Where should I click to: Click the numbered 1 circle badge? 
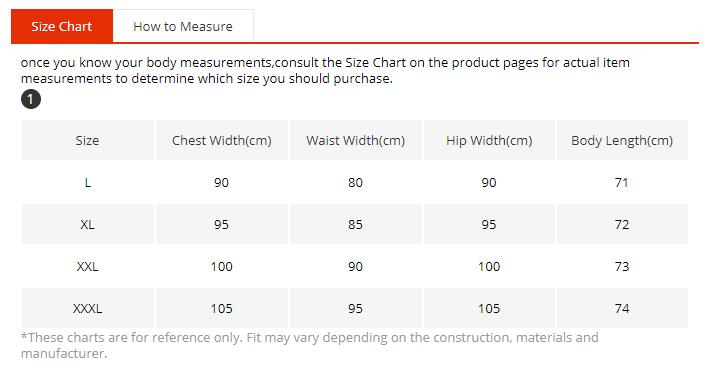click(31, 99)
